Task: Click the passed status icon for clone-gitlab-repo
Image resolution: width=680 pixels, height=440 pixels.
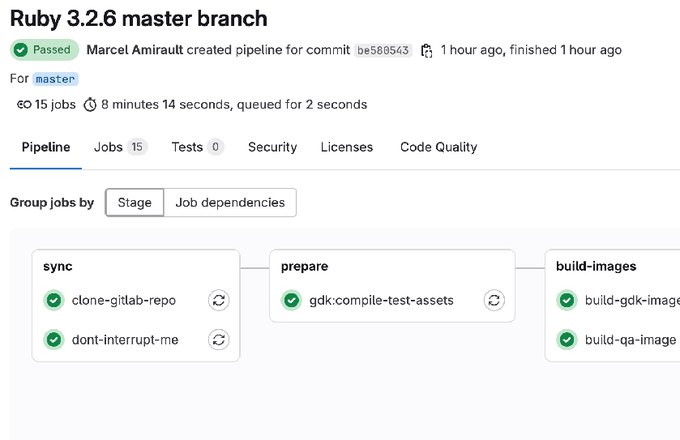Action: coord(54,300)
